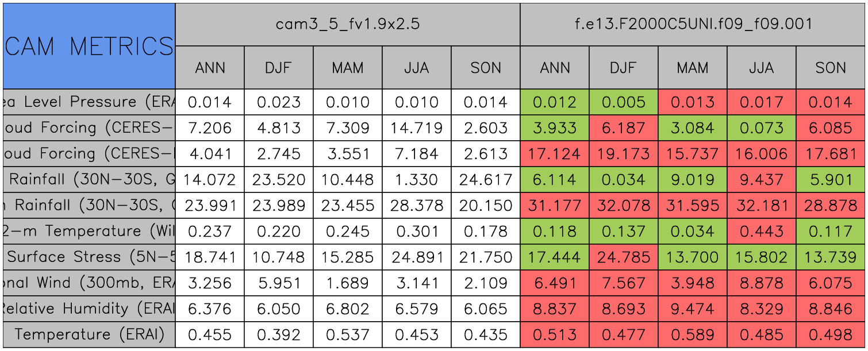Click the green cell showing 17.444
The image size is (868, 351).
click(554, 257)
